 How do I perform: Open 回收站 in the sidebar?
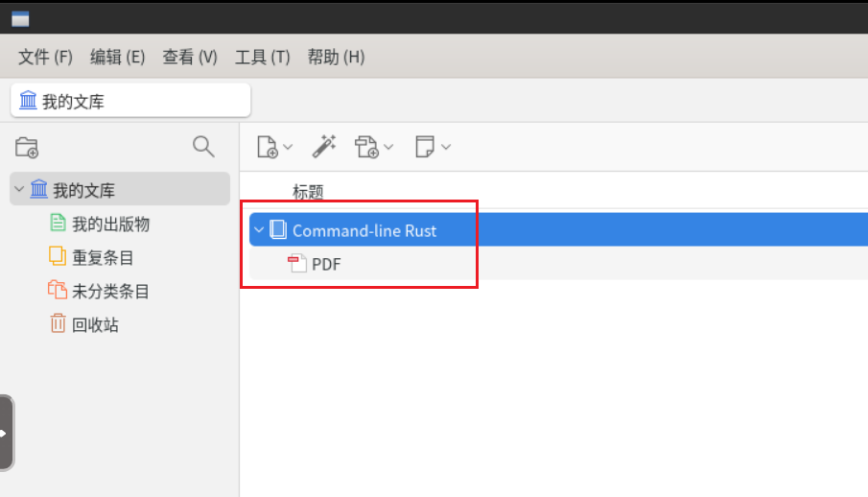coord(95,324)
